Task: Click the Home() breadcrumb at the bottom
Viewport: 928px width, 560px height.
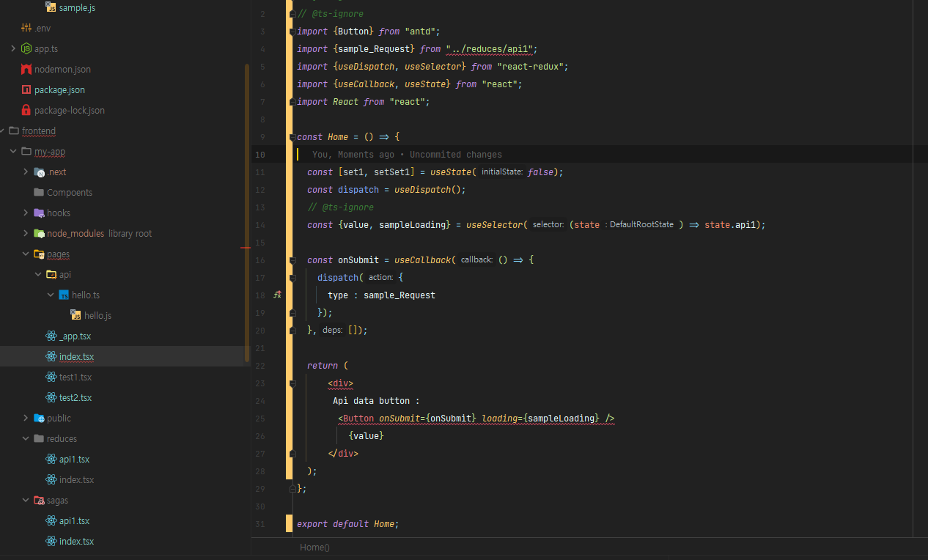Action: 314,548
